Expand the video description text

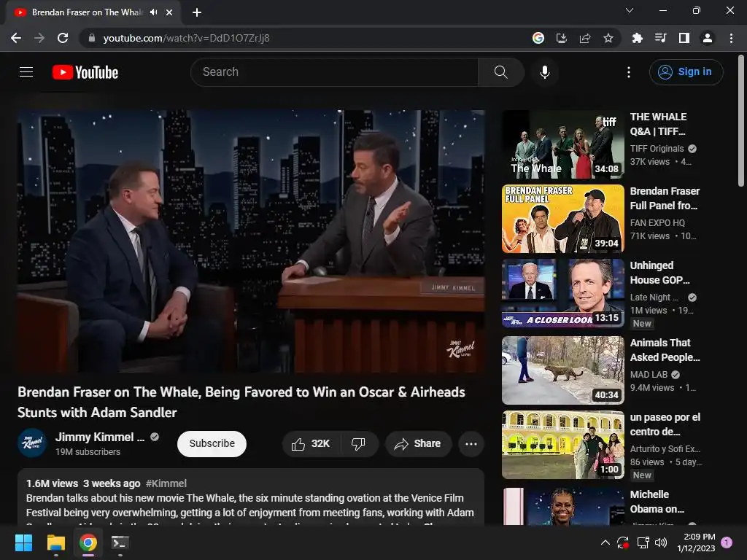click(x=251, y=497)
